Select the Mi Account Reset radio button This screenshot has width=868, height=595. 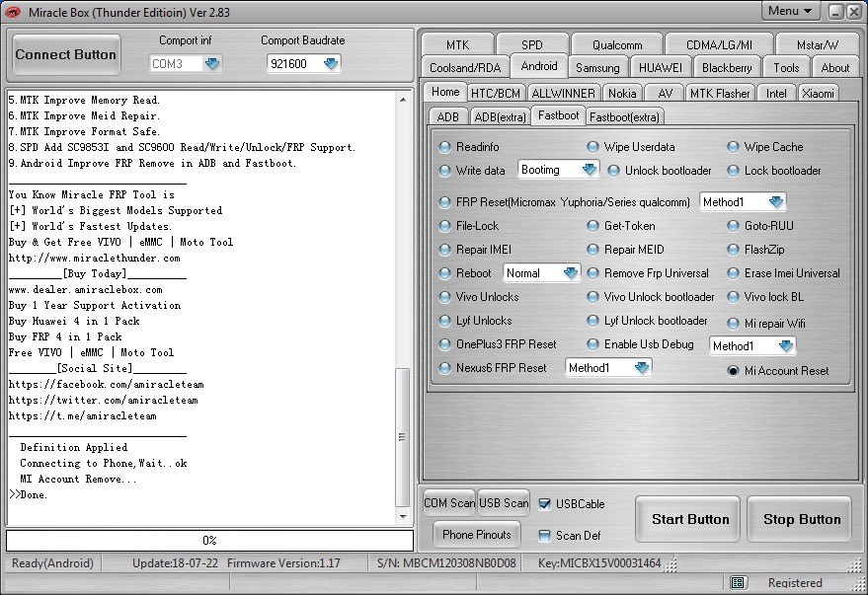(733, 371)
